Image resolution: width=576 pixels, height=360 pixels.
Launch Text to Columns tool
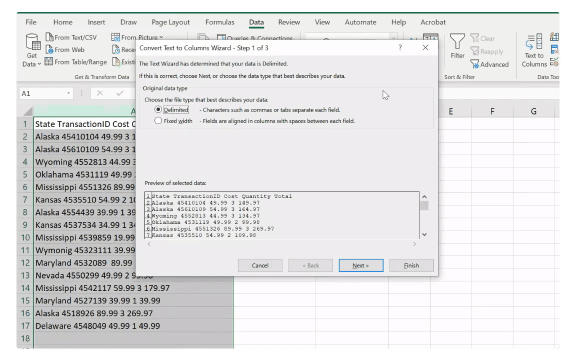click(534, 50)
